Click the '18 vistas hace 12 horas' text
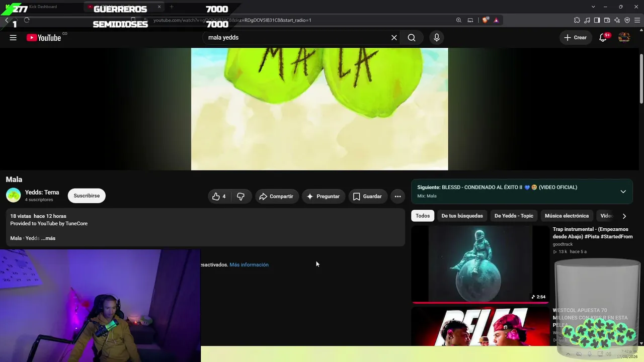 tap(38, 216)
